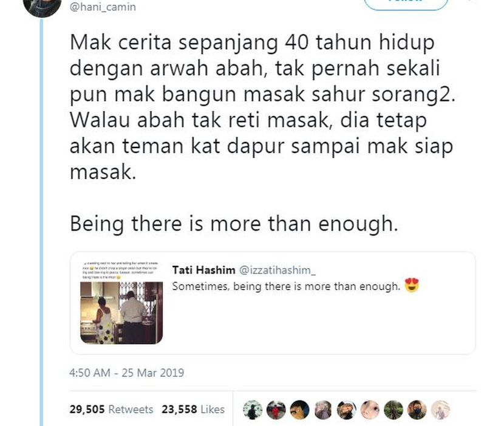Open the last pale liker avatar in the row
The width and height of the screenshot is (504, 426).
pyautogui.click(x=440, y=410)
